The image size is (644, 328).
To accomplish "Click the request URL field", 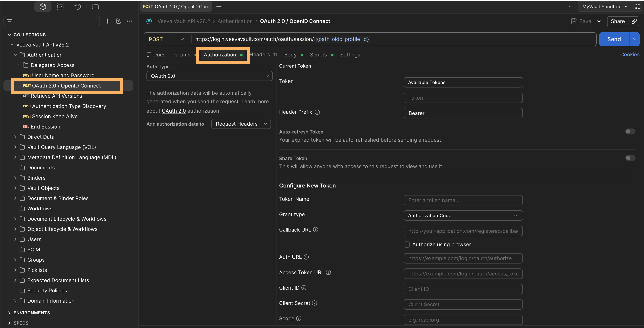I will (394, 39).
